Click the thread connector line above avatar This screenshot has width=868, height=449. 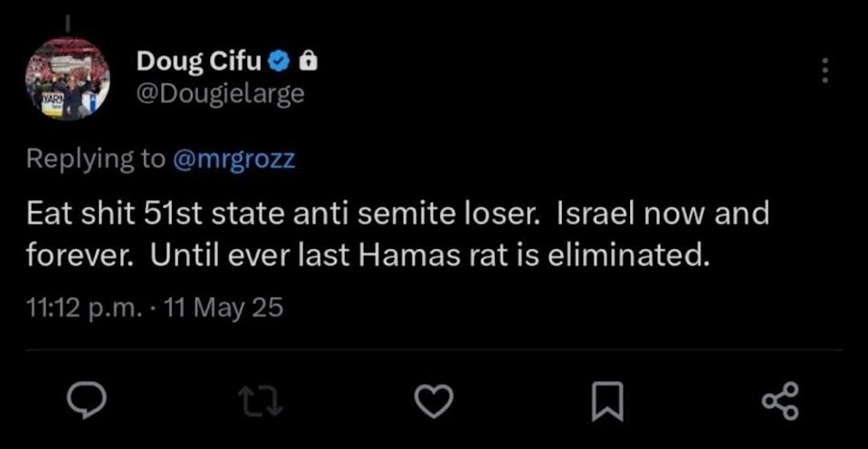pos(66,16)
